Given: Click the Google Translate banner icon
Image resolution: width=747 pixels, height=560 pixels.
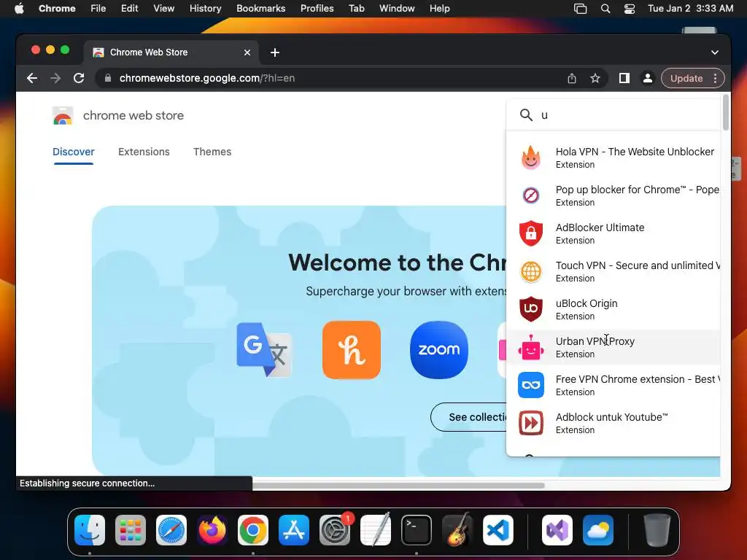Looking at the screenshot, I should (x=264, y=349).
